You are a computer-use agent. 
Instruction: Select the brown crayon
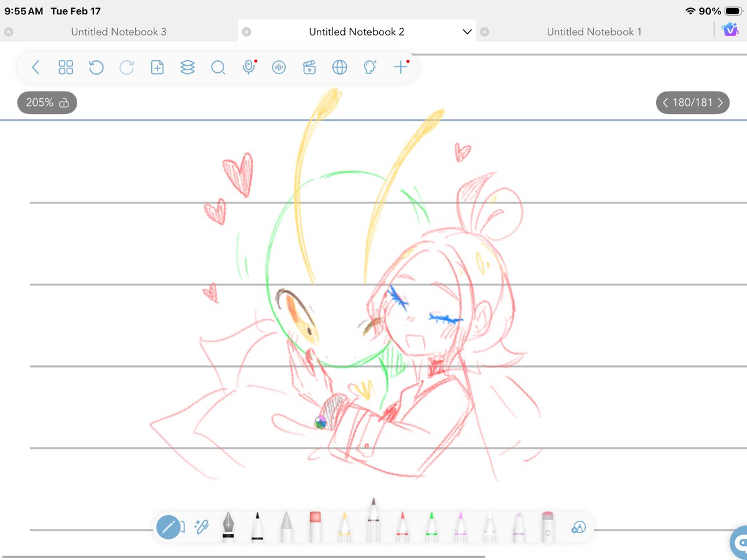[x=373, y=520]
